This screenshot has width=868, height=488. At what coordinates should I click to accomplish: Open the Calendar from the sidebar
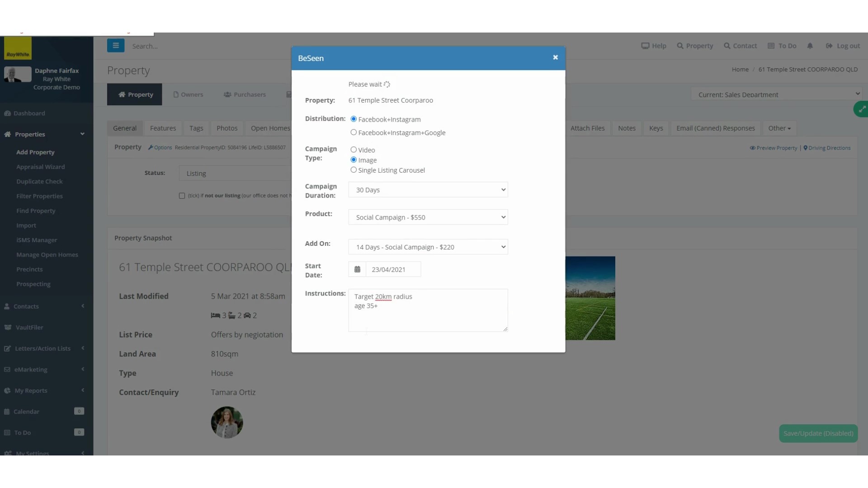(27, 411)
